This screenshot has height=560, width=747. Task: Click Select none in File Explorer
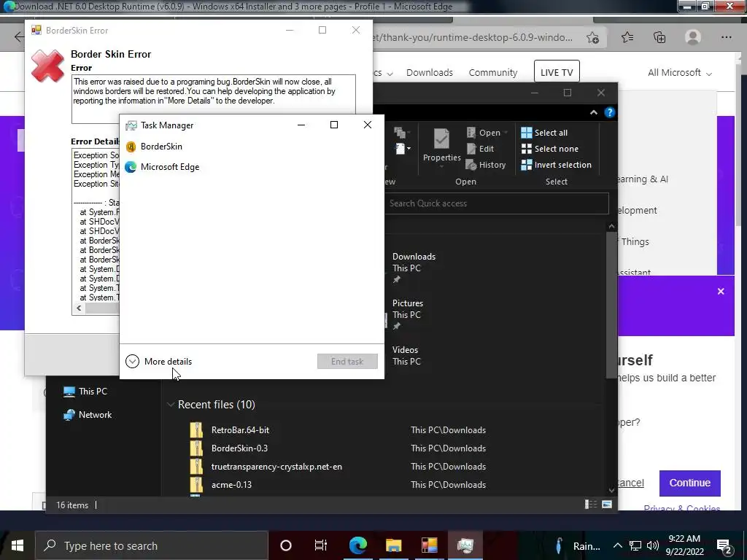tap(549, 149)
